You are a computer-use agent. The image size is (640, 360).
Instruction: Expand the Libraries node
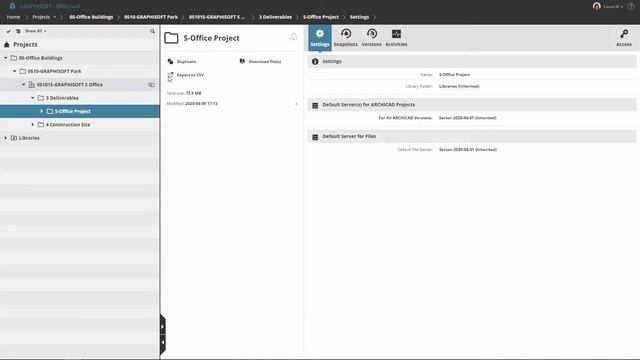pos(6,138)
